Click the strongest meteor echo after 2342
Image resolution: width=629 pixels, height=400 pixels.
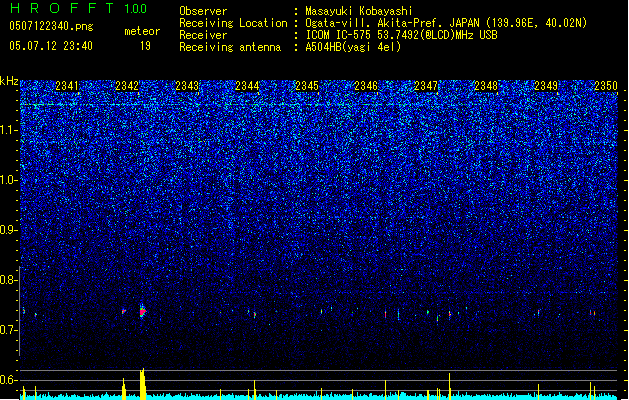[x=142, y=311]
